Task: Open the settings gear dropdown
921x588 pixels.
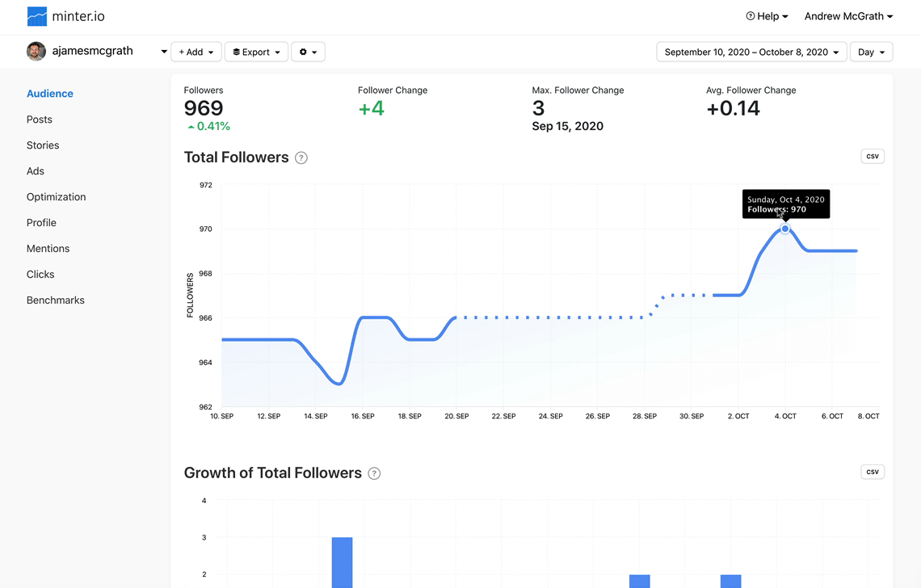Action: point(308,52)
